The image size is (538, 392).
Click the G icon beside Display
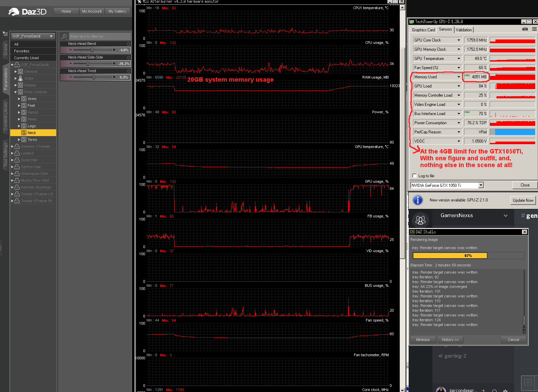pyautogui.click(x=20, y=85)
